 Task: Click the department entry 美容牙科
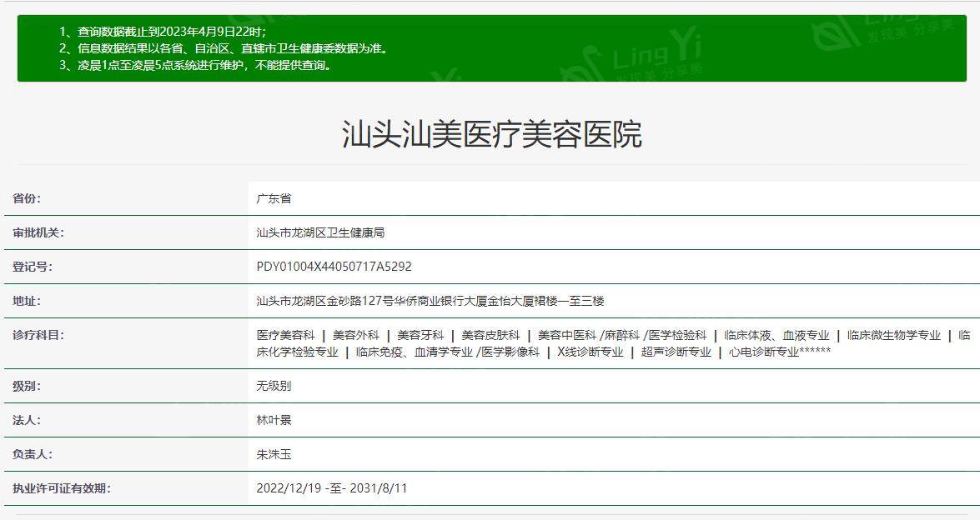tap(420, 335)
